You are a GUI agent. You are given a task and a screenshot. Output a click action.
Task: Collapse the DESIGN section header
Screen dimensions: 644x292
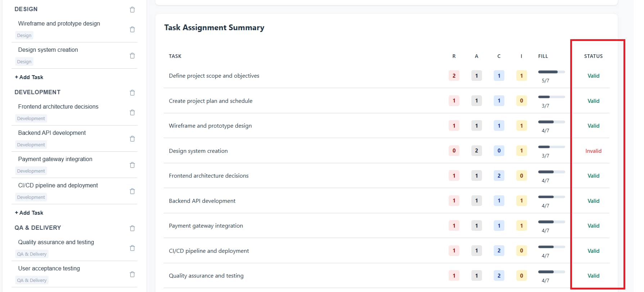(26, 9)
